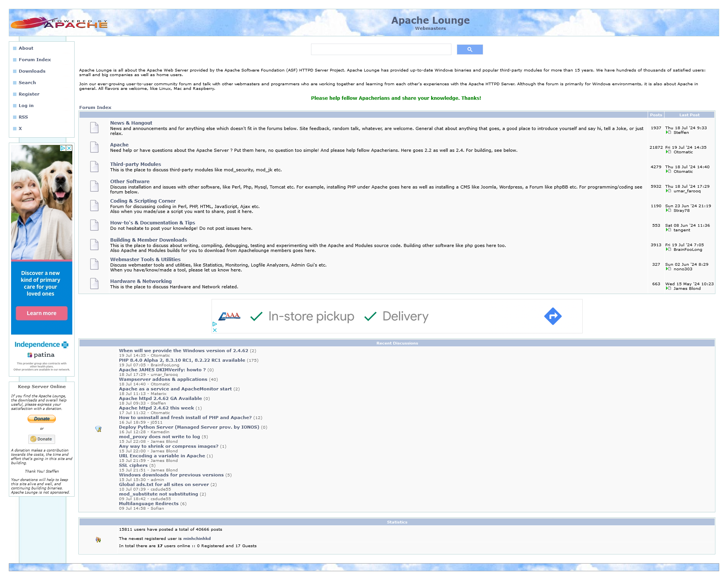The image size is (728, 585).
Task: Click Learn more on the sidebar ad
Action: coord(42,313)
